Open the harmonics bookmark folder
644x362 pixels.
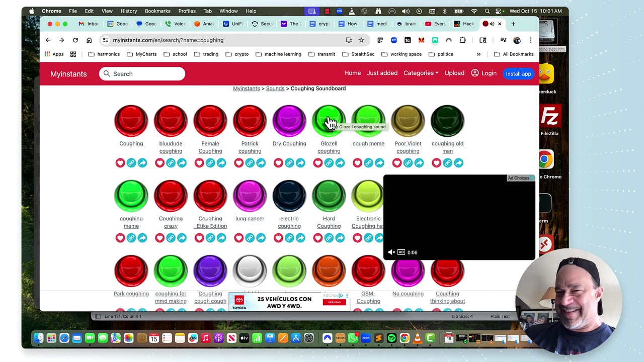click(104, 54)
